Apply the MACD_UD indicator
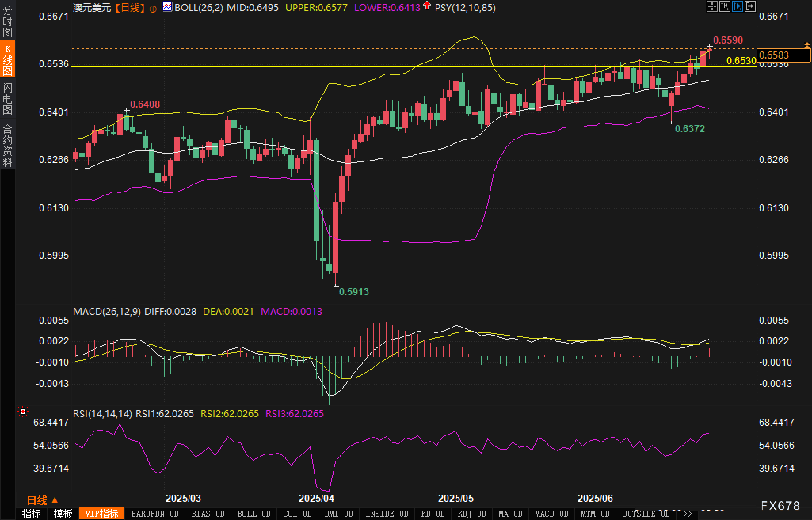Screen dimensions: 812x520 (x=551, y=514)
